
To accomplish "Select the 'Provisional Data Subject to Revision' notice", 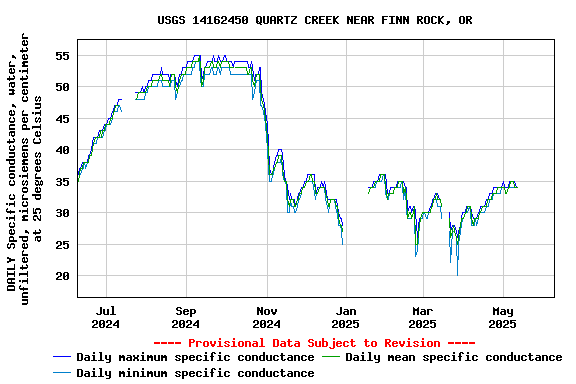I will pyautogui.click(x=314, y=343).
